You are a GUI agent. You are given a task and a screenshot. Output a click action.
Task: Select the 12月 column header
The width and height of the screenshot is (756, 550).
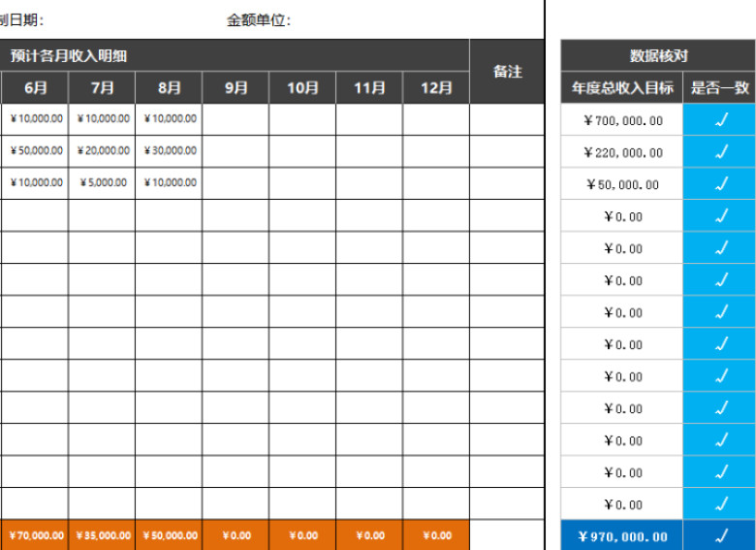coord(436,88)
